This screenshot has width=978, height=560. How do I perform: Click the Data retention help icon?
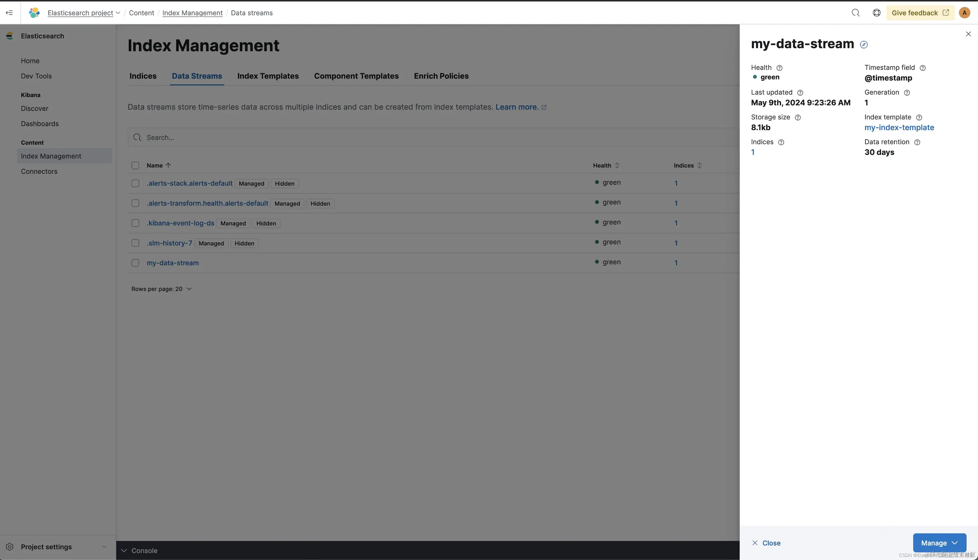917,142
